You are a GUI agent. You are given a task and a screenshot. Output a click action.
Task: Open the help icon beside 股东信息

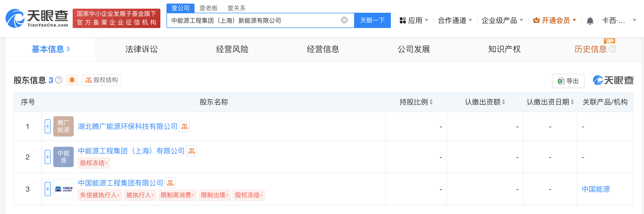tap(59, 80)
